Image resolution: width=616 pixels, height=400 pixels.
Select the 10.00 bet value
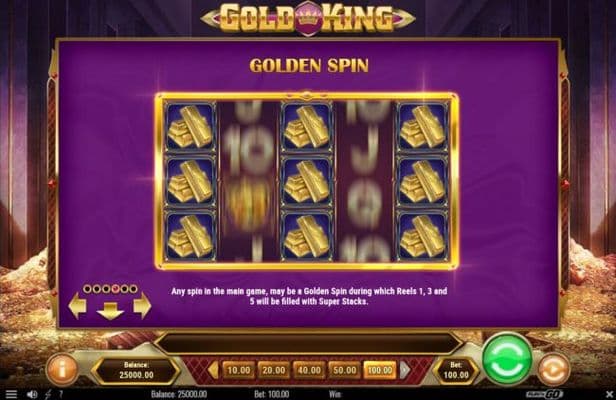(239, 370)
